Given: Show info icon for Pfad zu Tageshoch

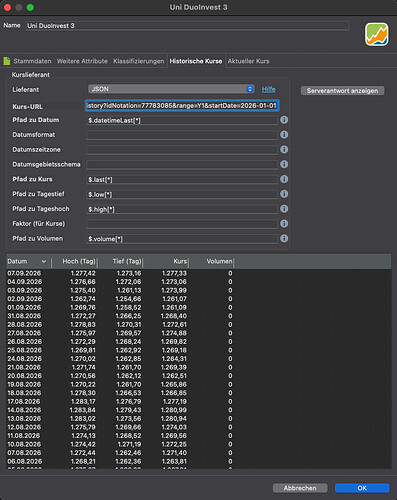Looking at the screenshot, I should coord(284,209).
